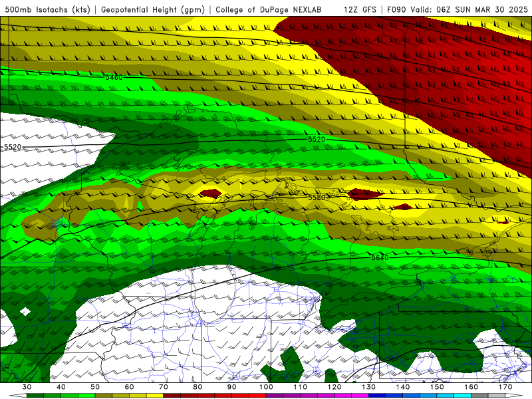
Task: Pick the bright red swatch ending at 100
Action: coord(257,395)
